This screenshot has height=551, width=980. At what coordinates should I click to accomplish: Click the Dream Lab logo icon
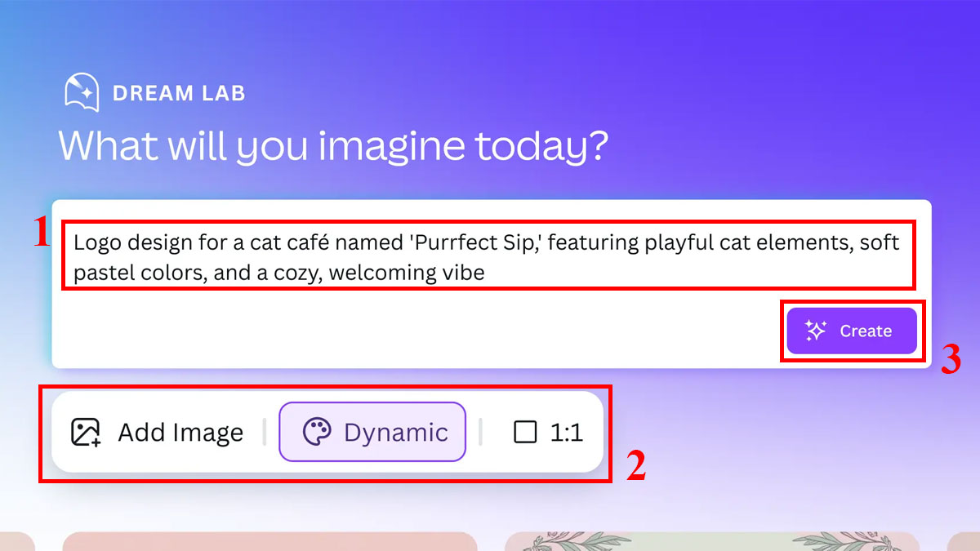click(x=81, y=91)
